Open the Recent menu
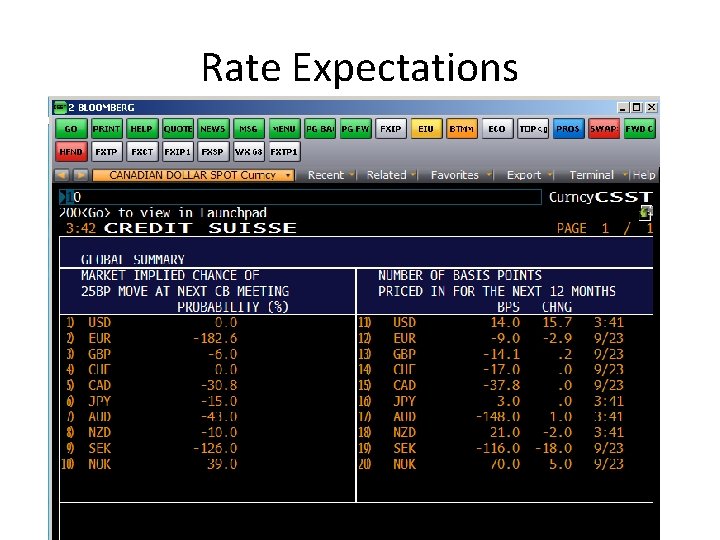Screen dimensions: 720x540 pyautogui.click(x=331, y=175)
